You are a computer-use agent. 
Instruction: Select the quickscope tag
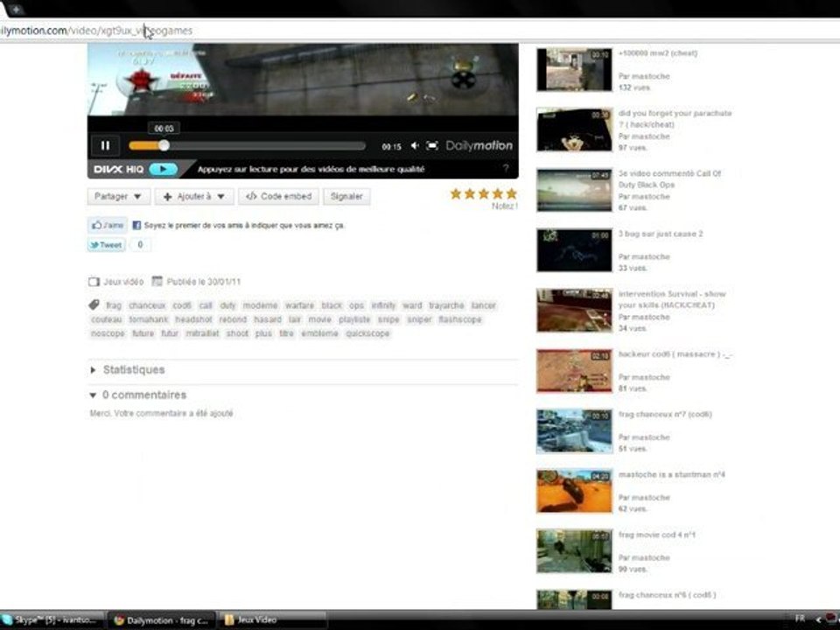[x=367, y=333]
